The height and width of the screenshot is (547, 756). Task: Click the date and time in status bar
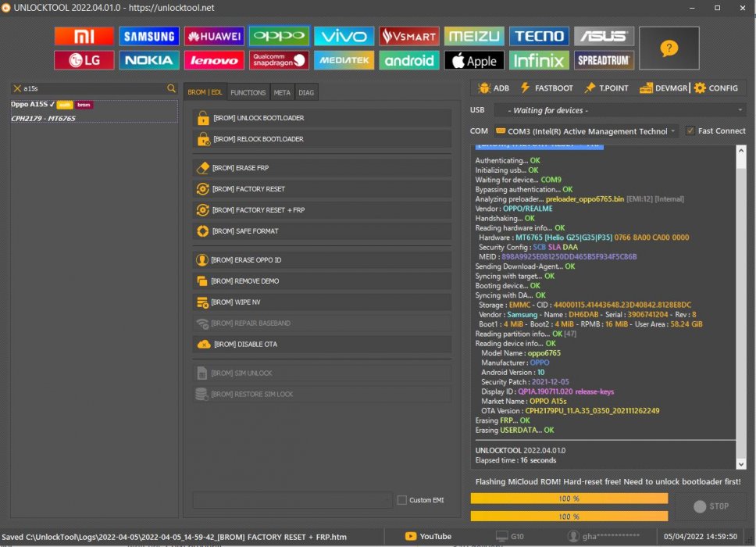(700, 536)
